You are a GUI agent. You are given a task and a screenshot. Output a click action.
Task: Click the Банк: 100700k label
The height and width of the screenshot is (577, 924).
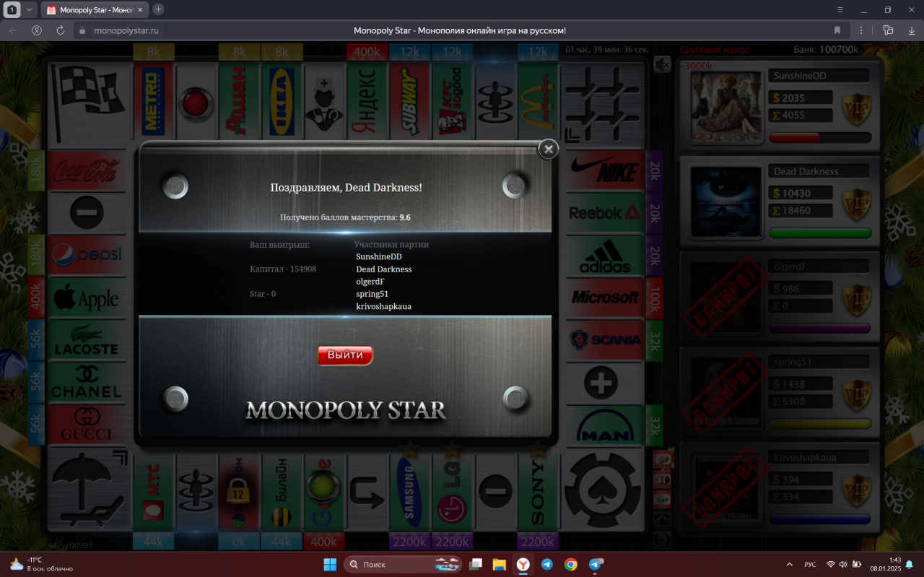click(x=824, y=50)
